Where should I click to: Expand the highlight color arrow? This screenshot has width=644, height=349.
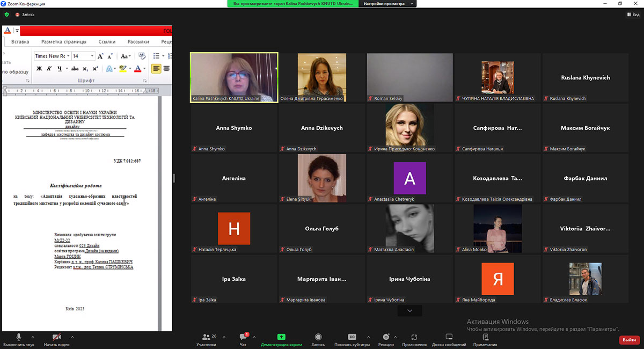tap(129, 69)
